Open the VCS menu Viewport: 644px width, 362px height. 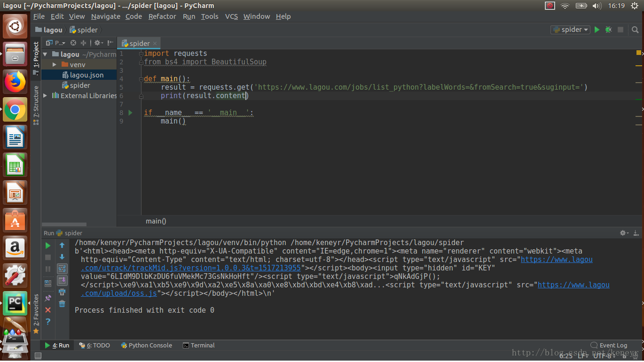pos(231,16)
